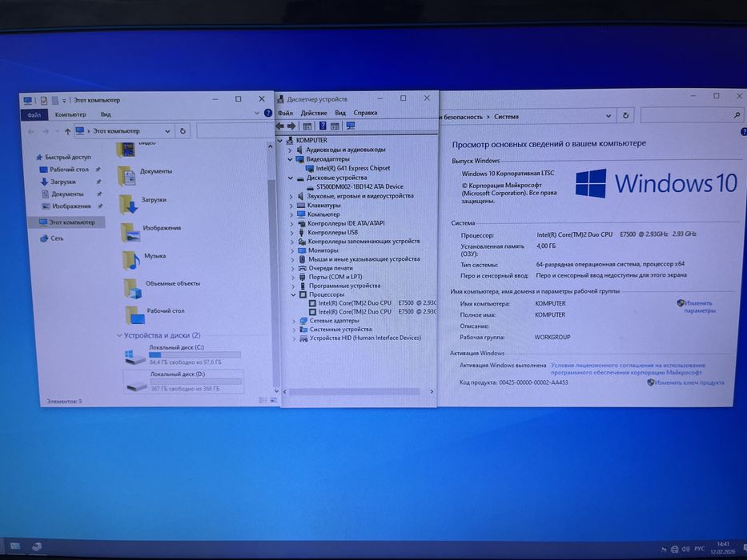Viewport: 747px width, 560px height.
Task: Click the Система breadcrumb in System window
Action: (x=506, y=117)
